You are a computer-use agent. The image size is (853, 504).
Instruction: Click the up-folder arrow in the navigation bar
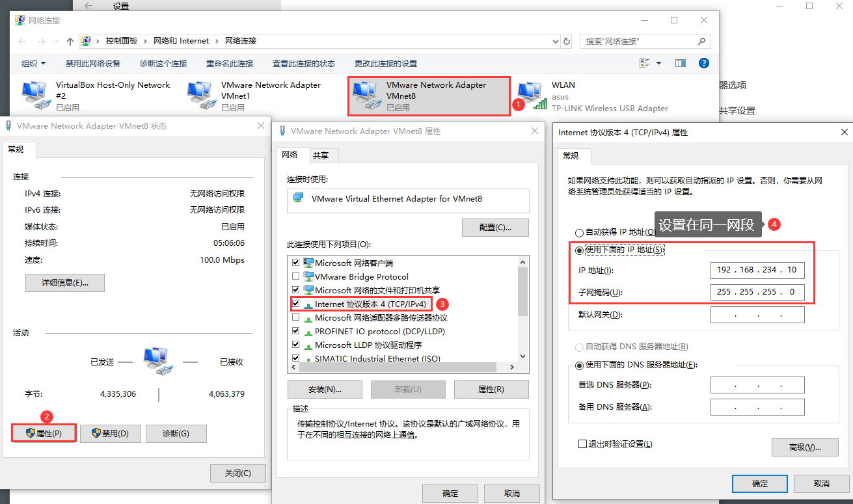(70, 41)
